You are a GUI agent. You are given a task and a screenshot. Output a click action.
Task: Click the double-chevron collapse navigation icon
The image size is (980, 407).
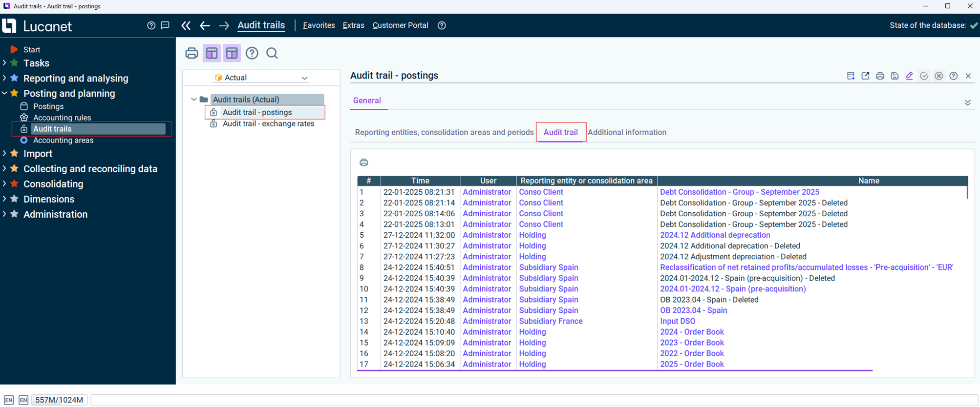[186, 25]
